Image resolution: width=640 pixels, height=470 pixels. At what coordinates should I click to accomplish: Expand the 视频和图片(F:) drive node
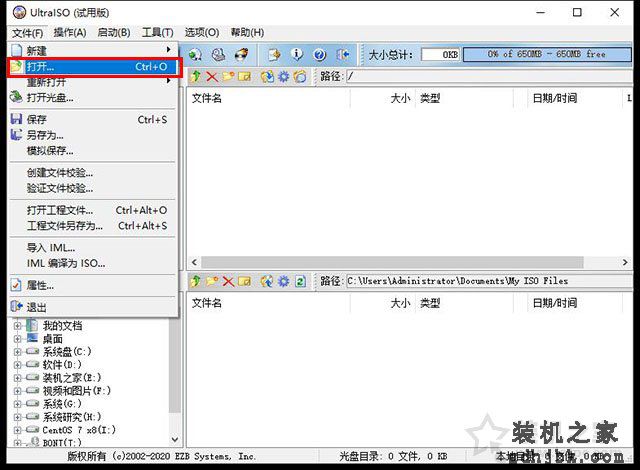coord(18,391)
